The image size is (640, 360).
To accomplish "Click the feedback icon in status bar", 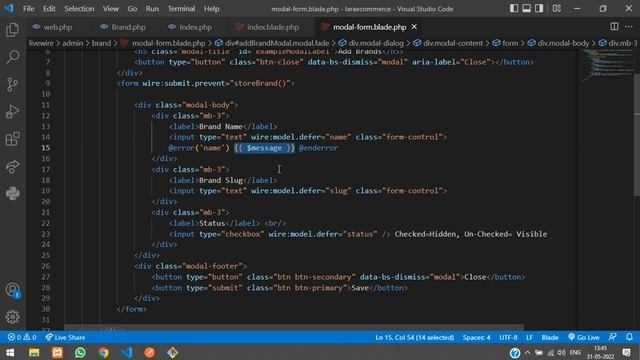I will pyautogui.click(x=613, y=337).
